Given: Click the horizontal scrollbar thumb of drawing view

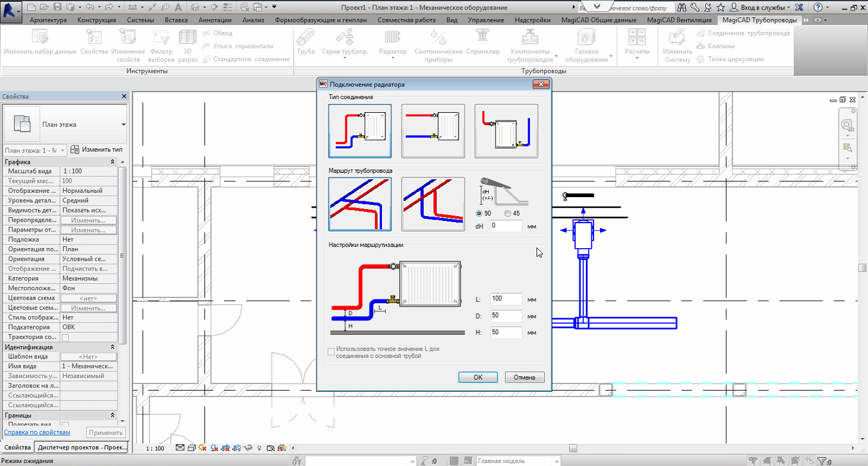Looking at the screenshot, I should (x=573, y=448).
